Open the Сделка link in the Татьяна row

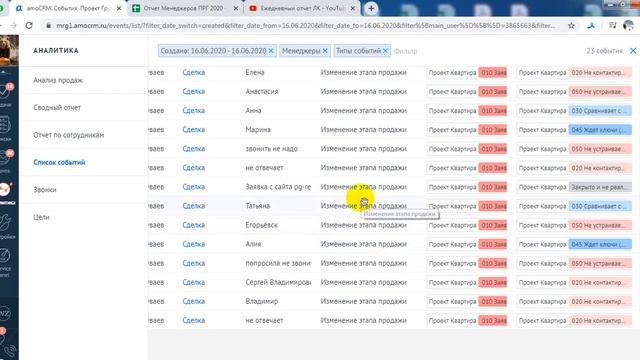(x=193, y=206)
